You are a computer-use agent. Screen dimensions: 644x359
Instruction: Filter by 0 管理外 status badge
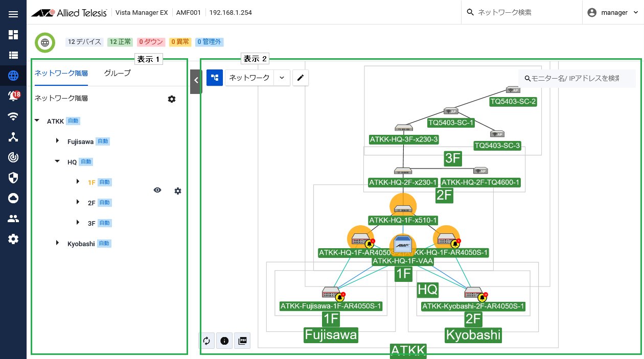(x=210, y=42)
